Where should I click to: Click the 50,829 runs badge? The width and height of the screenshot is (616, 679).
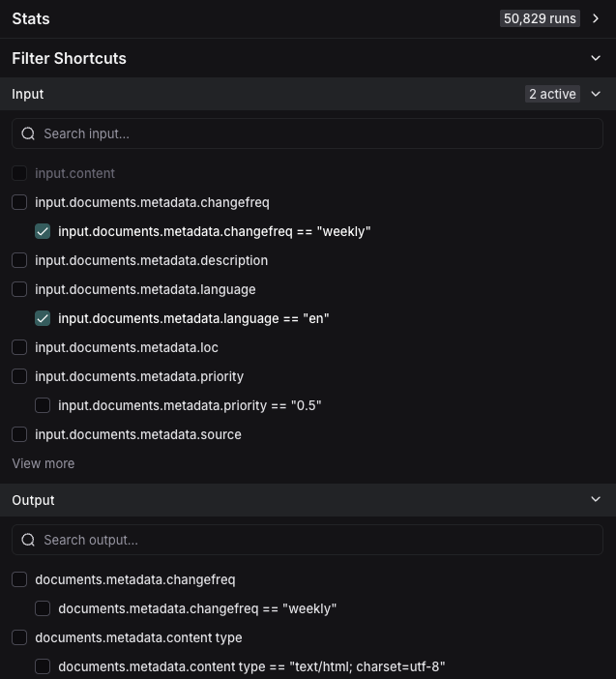point(540,18)
